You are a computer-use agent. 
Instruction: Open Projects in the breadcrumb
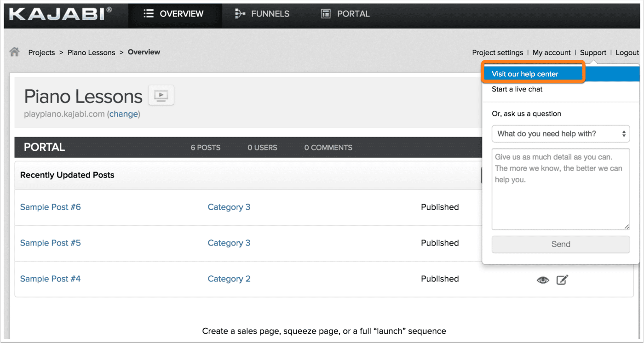41,52
